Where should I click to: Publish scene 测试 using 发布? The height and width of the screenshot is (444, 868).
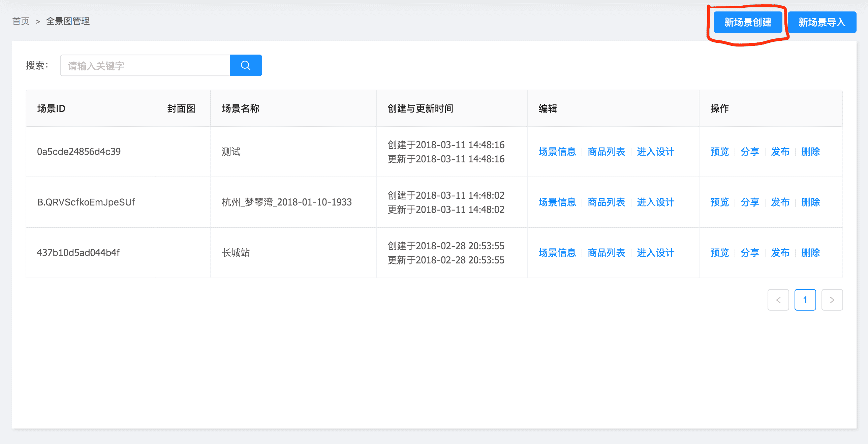coord(780,152)
